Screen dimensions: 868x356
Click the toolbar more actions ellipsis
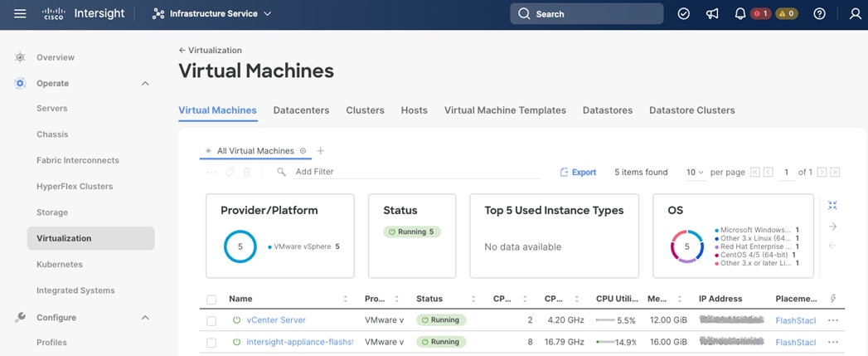[x=211, y=173]
